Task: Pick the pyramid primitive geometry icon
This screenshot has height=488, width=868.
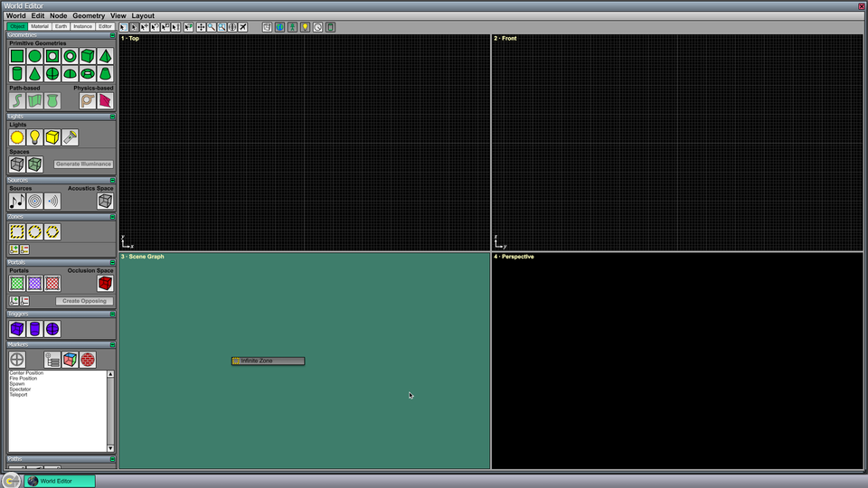Action: 105,56
